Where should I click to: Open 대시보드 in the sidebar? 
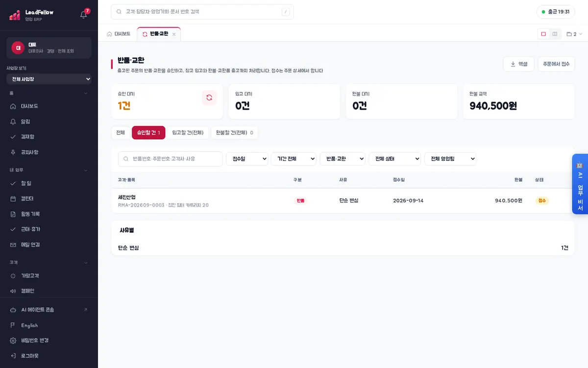pyautogui.click(x=49, y=106)
